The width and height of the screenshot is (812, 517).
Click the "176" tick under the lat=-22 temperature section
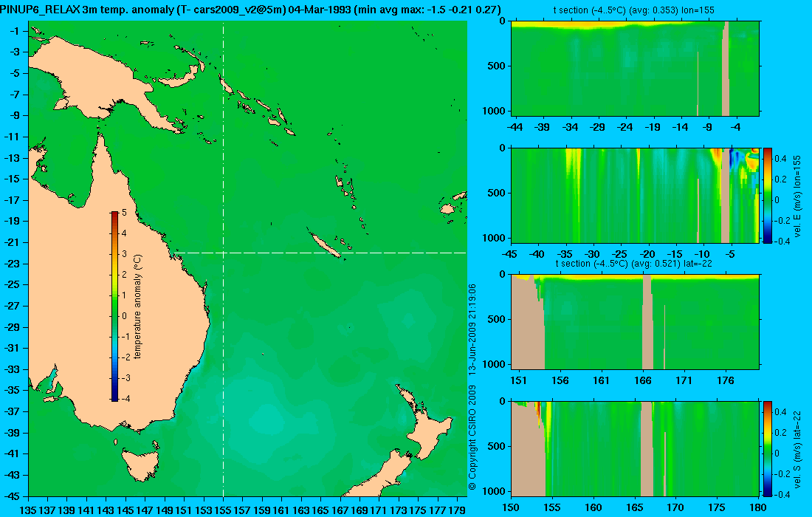tap(726, 381)
